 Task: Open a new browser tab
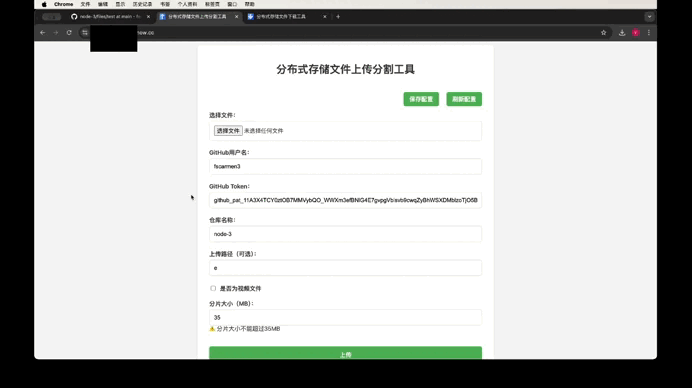point(338,17)
